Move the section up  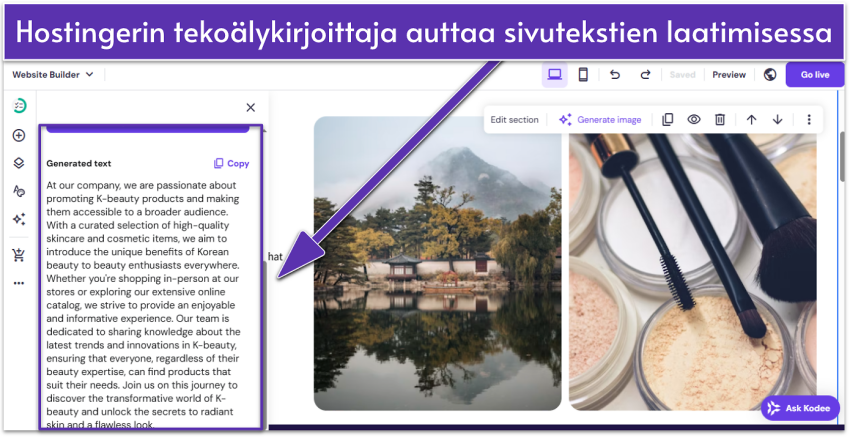point(751,119)
